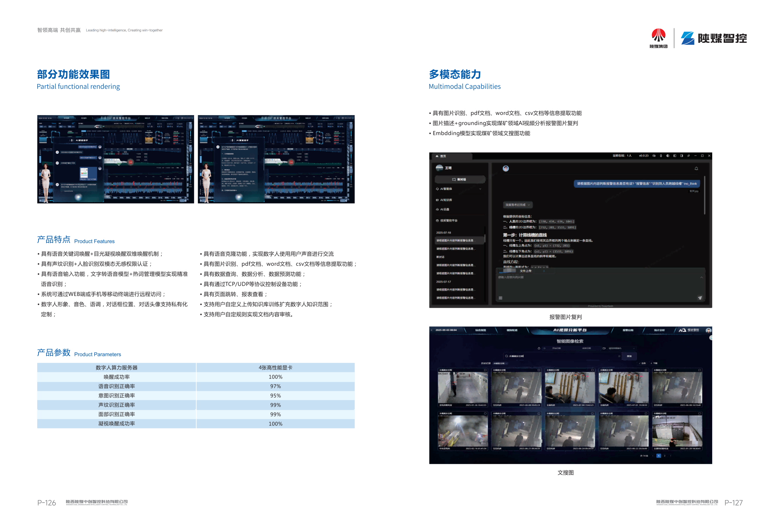Check the 2025-07-04 19:42:23 image checkbox
This screenshot has height=532, width=784.
tap(593, 370)
